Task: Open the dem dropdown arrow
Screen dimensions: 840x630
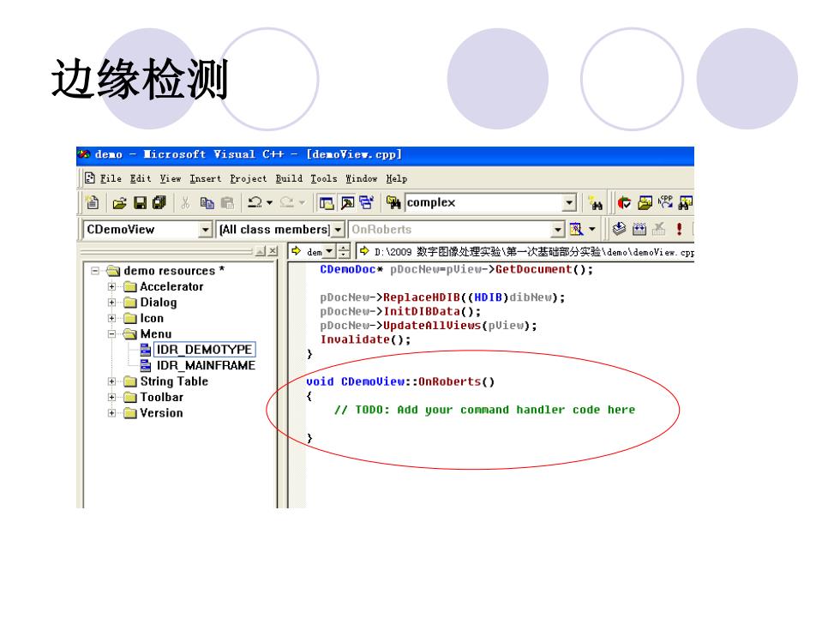Action: coord(329,250)
